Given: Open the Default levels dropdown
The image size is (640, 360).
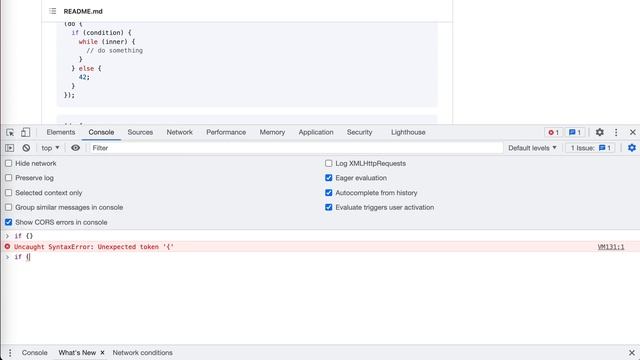Looking at the screenshot, I should click(532, 148).
